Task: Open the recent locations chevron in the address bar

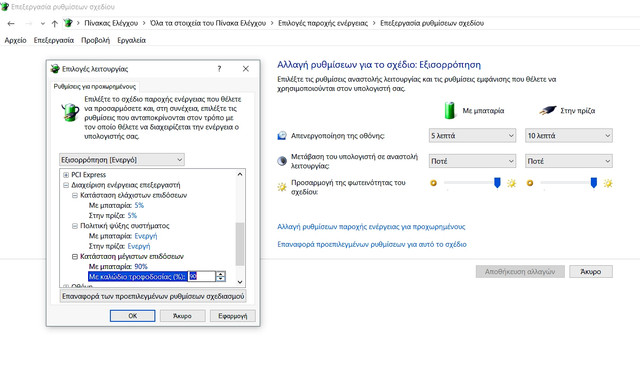Action: tap(42, 24)
